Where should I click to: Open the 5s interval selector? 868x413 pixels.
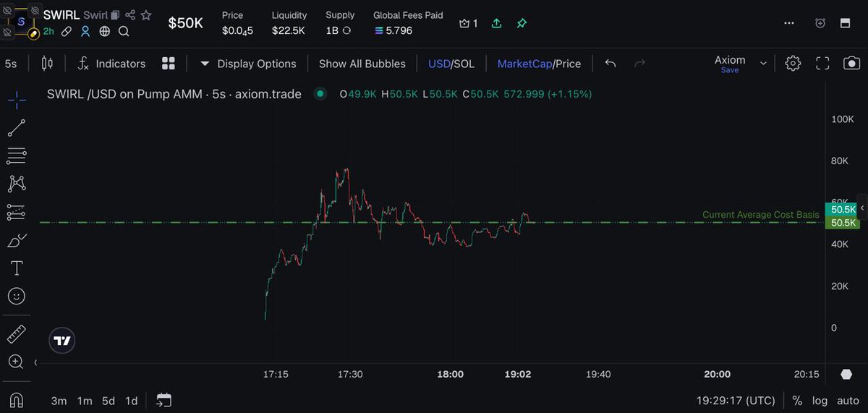click(11, 64)
